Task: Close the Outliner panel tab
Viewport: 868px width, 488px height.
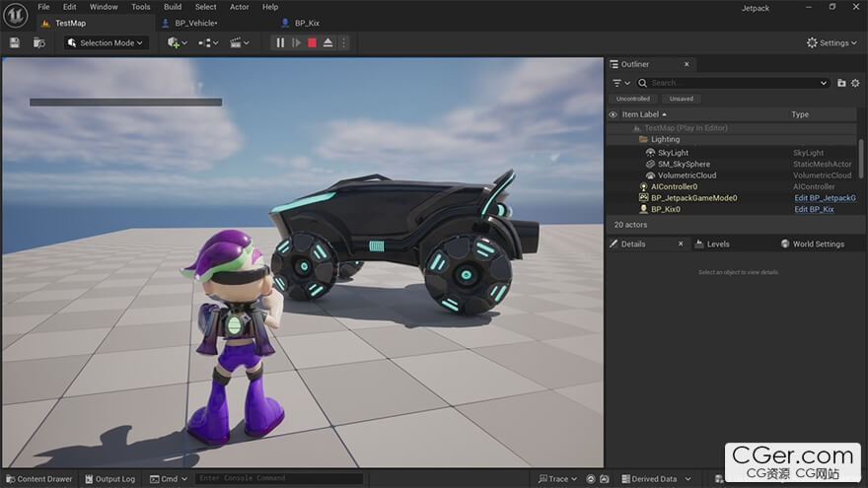Action: [687, 64]
